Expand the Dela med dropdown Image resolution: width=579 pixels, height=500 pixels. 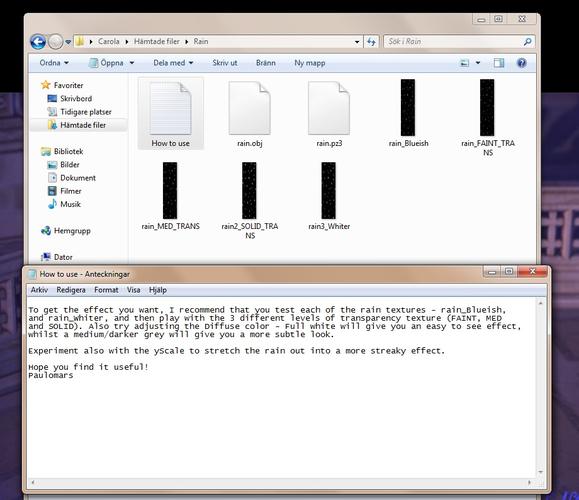pyautogui.click(x=173, y=63)
